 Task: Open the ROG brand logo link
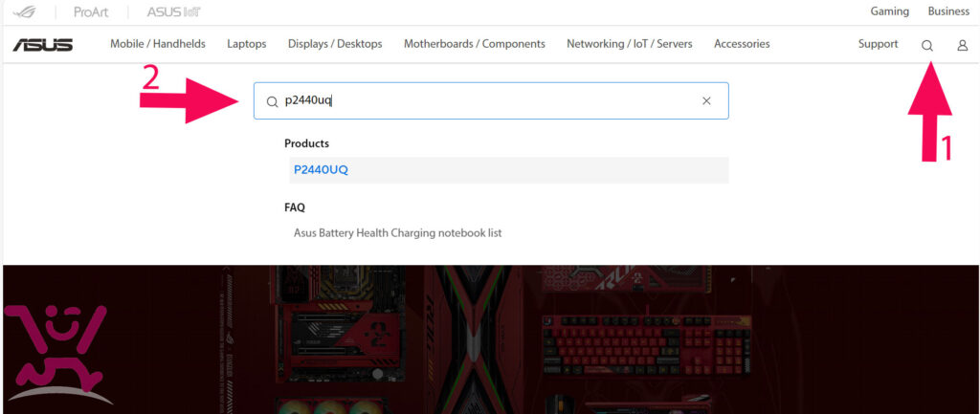pyautogui.click(x=25, y=11)
